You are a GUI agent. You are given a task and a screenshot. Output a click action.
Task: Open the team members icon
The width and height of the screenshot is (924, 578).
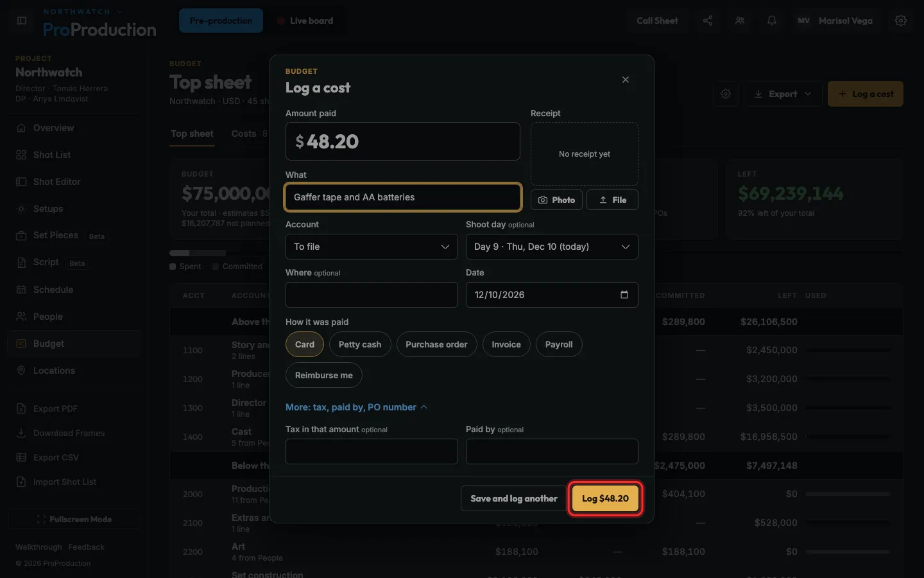point(740,21)
